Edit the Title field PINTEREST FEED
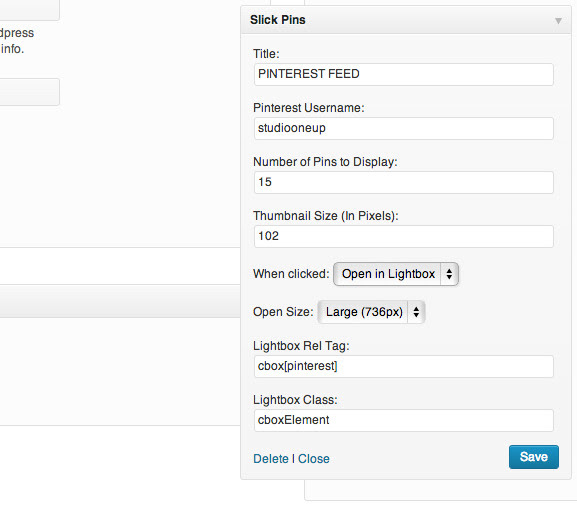This screenshot has width=577, height=515. point(404,74)
